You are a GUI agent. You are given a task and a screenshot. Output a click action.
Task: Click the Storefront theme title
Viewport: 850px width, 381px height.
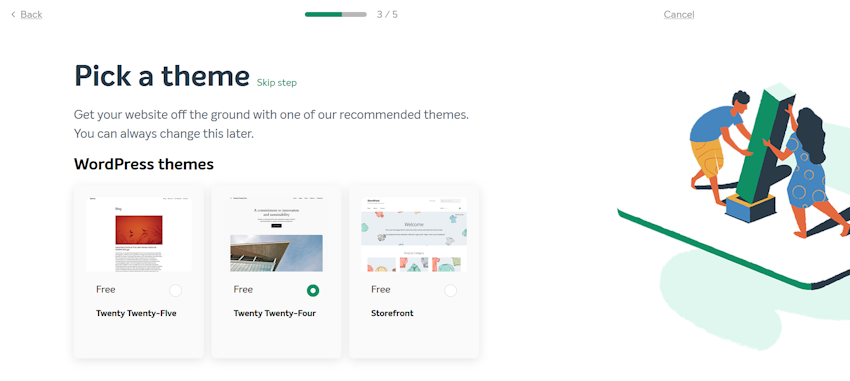coord(392,313)
